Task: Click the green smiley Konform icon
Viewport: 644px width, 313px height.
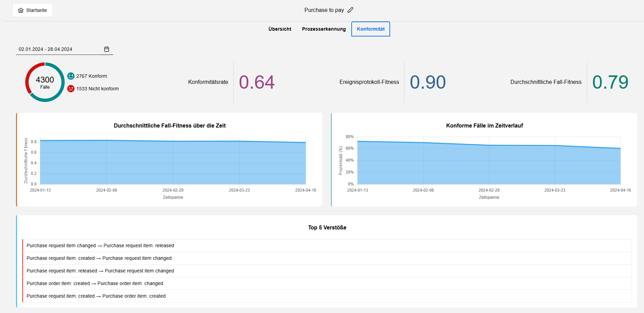Action: click(71, 76)
